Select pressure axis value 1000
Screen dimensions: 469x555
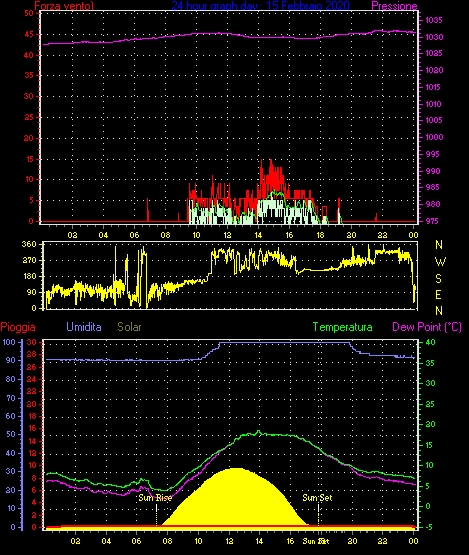pyautogui.click(x=434, y=137)
